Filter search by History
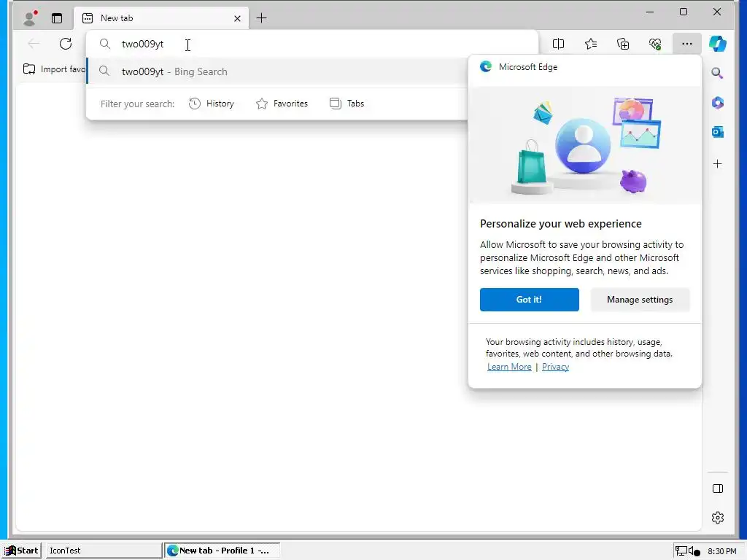Screen dimensions: 747x560 click(x=211, y=104)
